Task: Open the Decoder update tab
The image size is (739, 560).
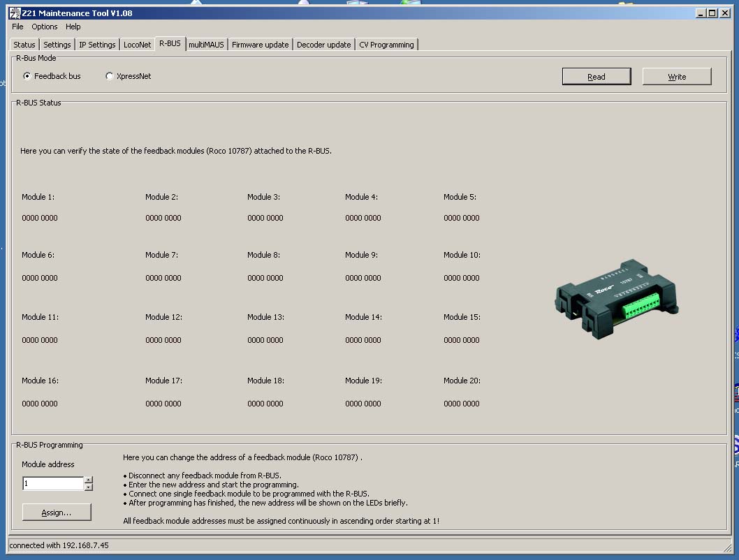Action: click(x=324, y=45)
